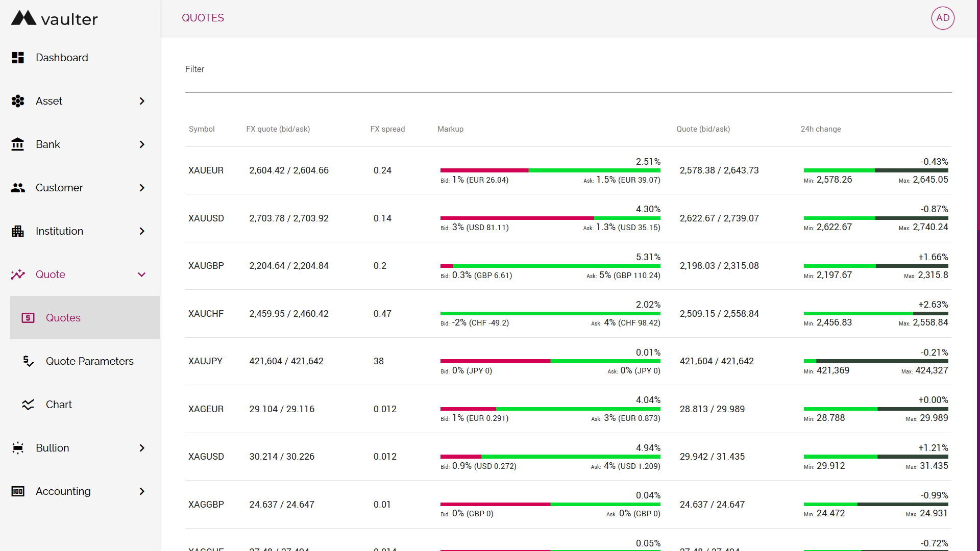
Task: Click the XAUJPY quote 421,604 / 421,642
Action: pyautogui.click(x=717, y=361)
